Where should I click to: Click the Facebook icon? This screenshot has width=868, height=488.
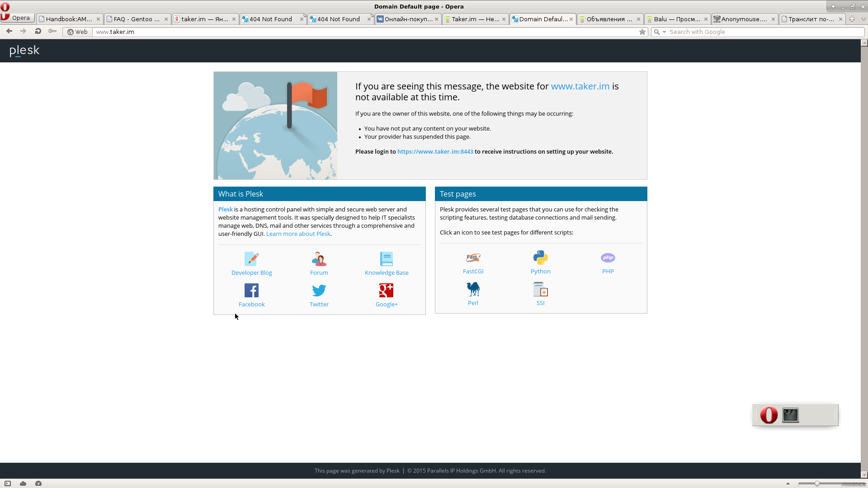pyautogui.click(x=251, y=291)
